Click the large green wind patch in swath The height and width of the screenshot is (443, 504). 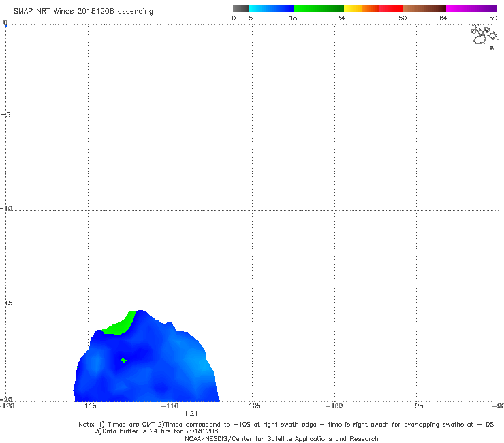click(121, 324)
